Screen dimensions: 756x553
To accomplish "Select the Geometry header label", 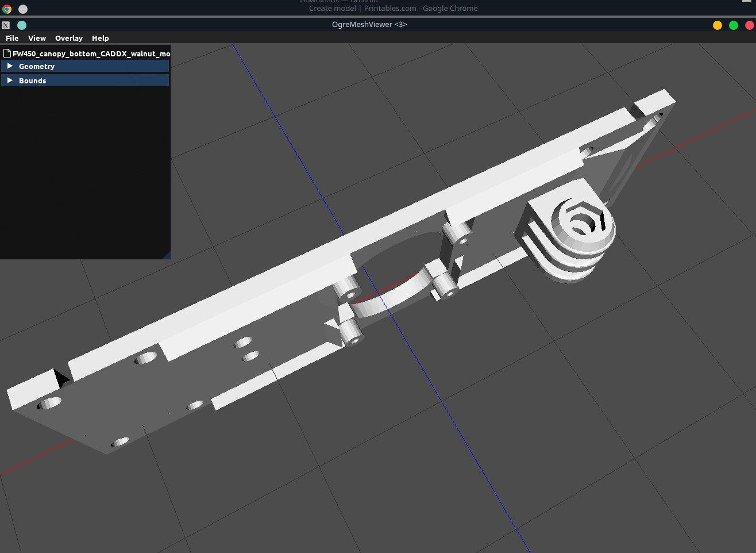I will click(x=37, y=66).
